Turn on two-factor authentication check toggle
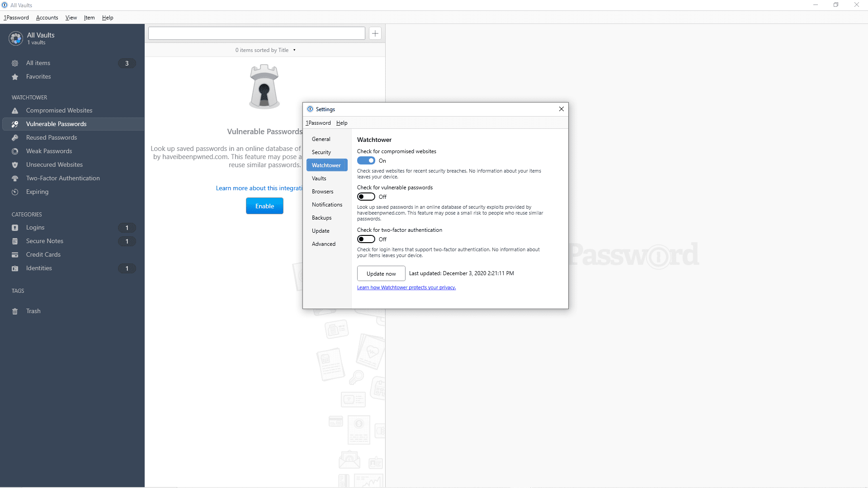This screenshot has height=488, width=868. point(366,239)
